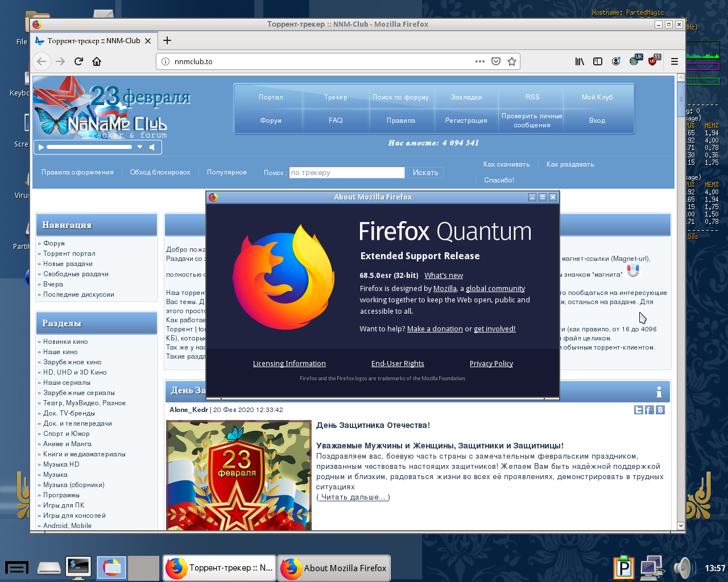Mute the site audio player speaker
Viewport: 728px width, 582px height.
[x=152, y=147]
